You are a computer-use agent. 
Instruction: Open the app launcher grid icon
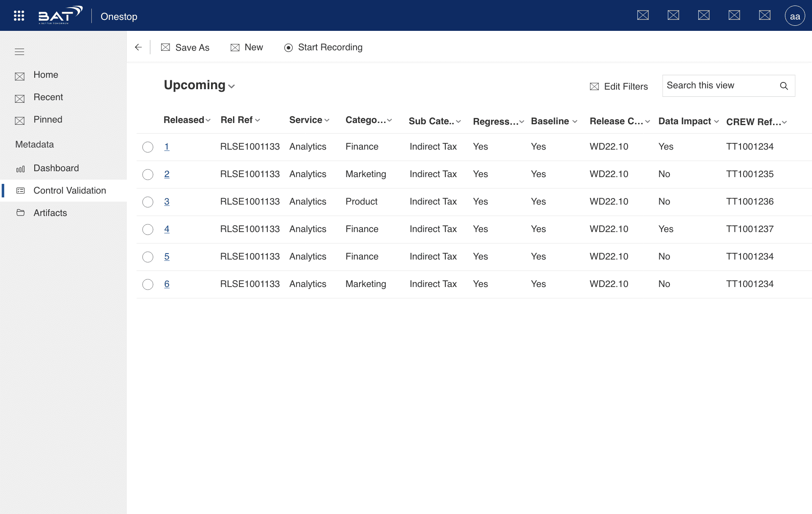[x=19, y=16]
